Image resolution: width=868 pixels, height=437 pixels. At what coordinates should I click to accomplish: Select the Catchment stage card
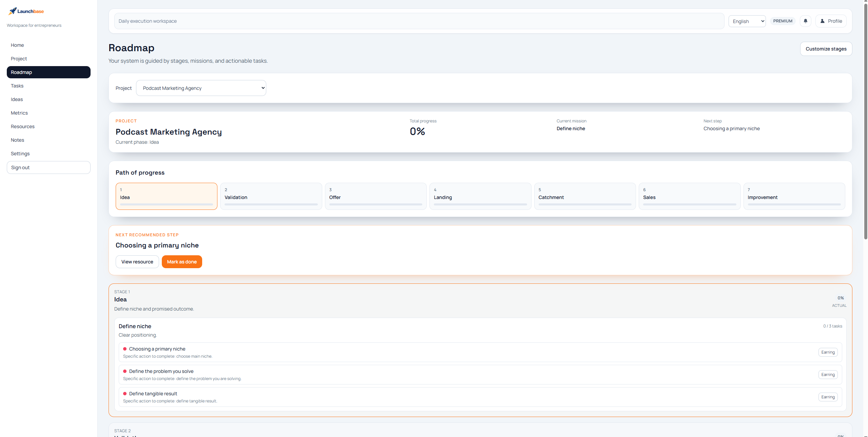(x=584, y=196)
